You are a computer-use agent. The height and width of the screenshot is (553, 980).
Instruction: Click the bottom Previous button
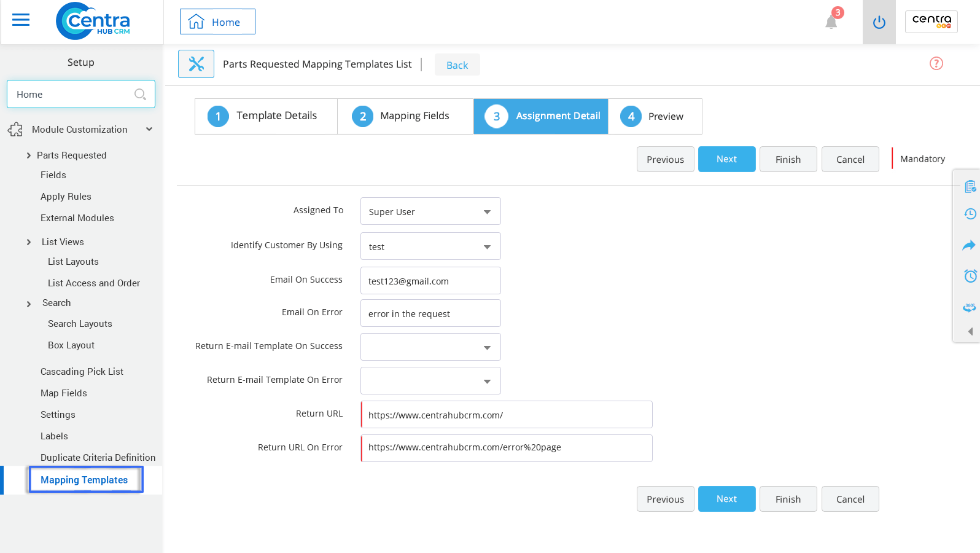(x=666, y=499)
